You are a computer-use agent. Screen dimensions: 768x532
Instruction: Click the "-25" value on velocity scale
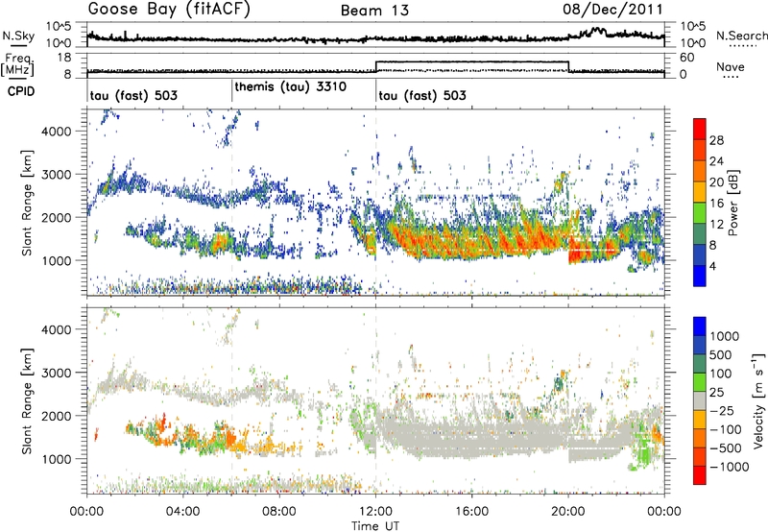pos(722,411)
